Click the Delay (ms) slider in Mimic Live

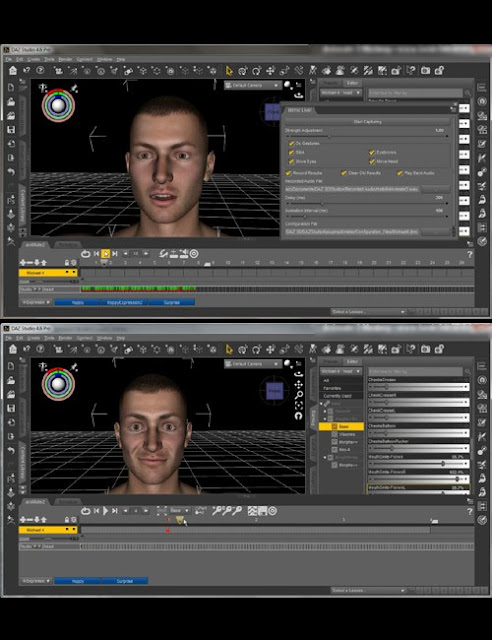point(367,203)
